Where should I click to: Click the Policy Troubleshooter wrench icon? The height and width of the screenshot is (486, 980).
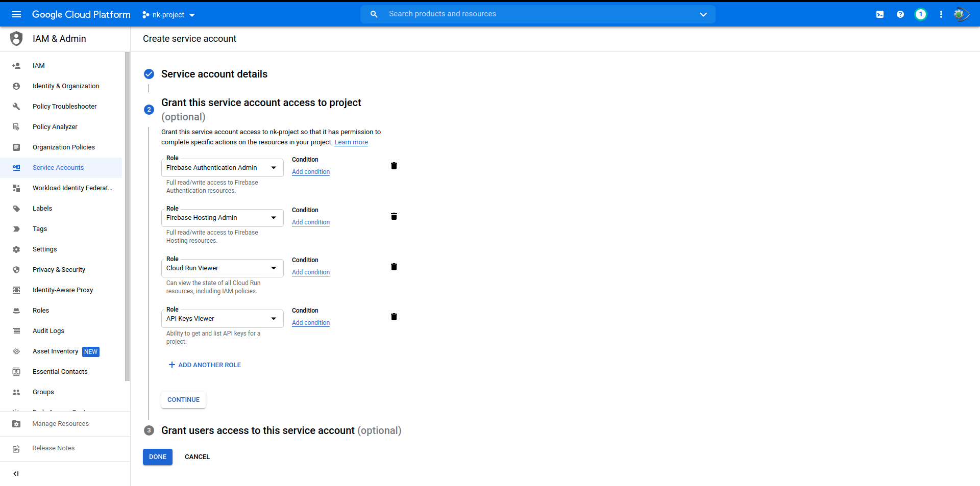16,107
